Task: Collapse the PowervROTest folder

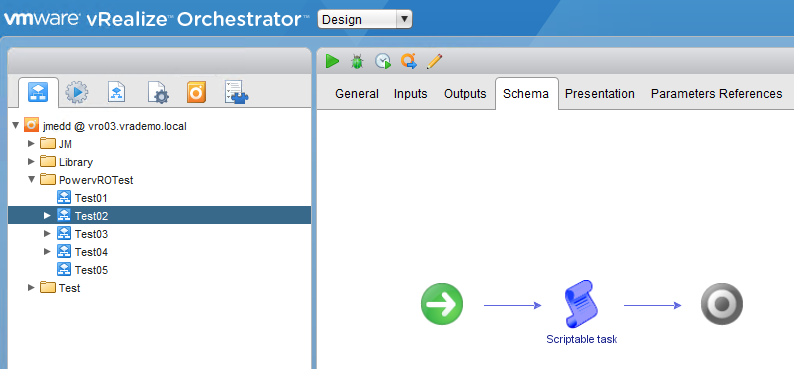Action: click(x=31, y=179)
